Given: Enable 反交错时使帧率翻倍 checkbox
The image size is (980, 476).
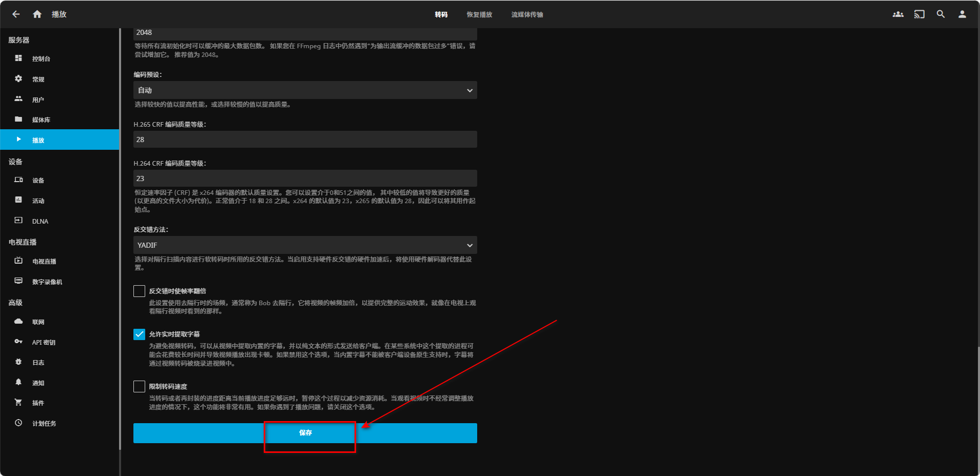Looking at the screenshot, I should 139,291.
